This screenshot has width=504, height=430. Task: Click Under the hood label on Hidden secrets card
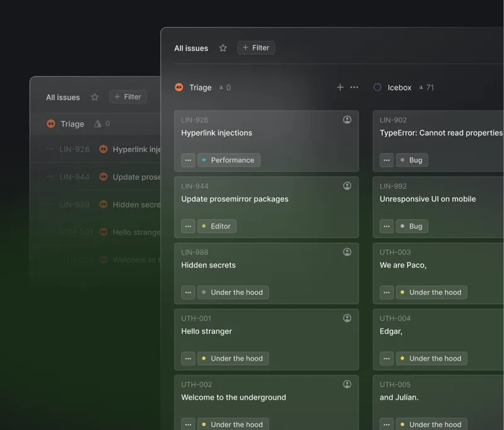point(233,293)
